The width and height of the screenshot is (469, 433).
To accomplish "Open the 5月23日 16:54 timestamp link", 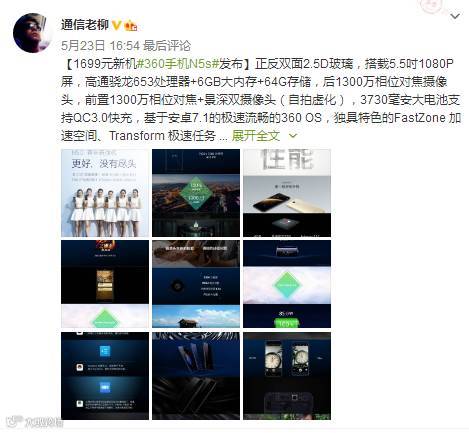I will click(x=100, y=46).
